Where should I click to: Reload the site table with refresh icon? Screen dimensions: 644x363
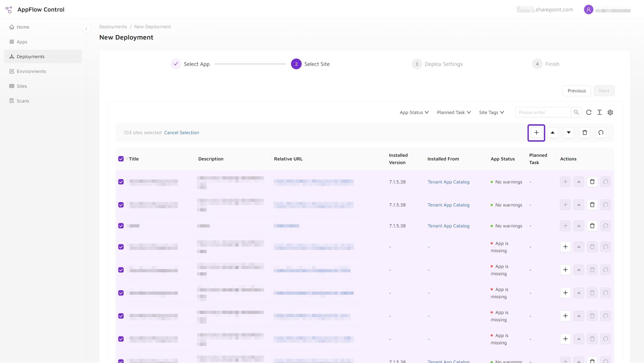(589, 112)
